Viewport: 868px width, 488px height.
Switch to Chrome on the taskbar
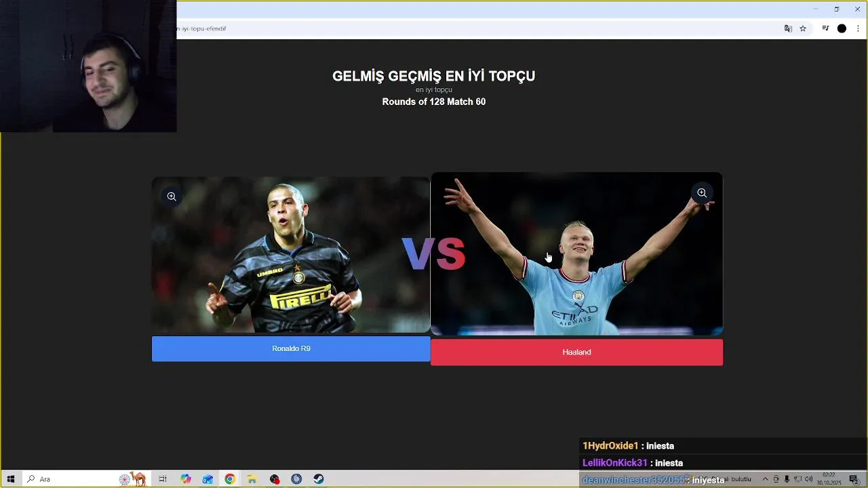coord(230,479)
